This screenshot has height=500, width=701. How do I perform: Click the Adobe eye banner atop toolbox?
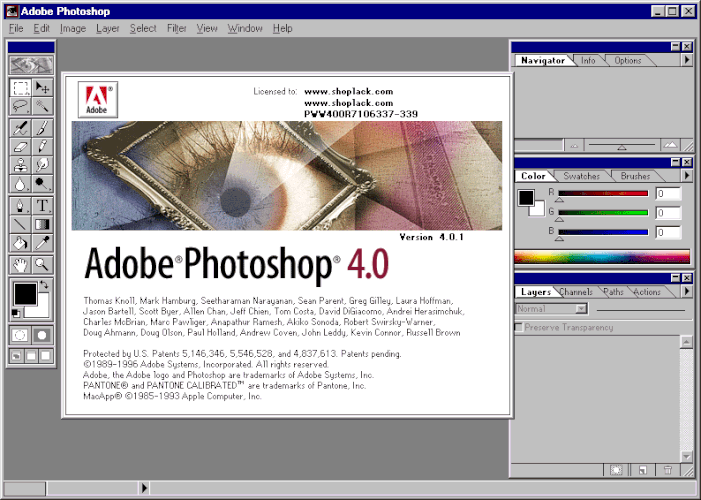click(x=31, y=65)
